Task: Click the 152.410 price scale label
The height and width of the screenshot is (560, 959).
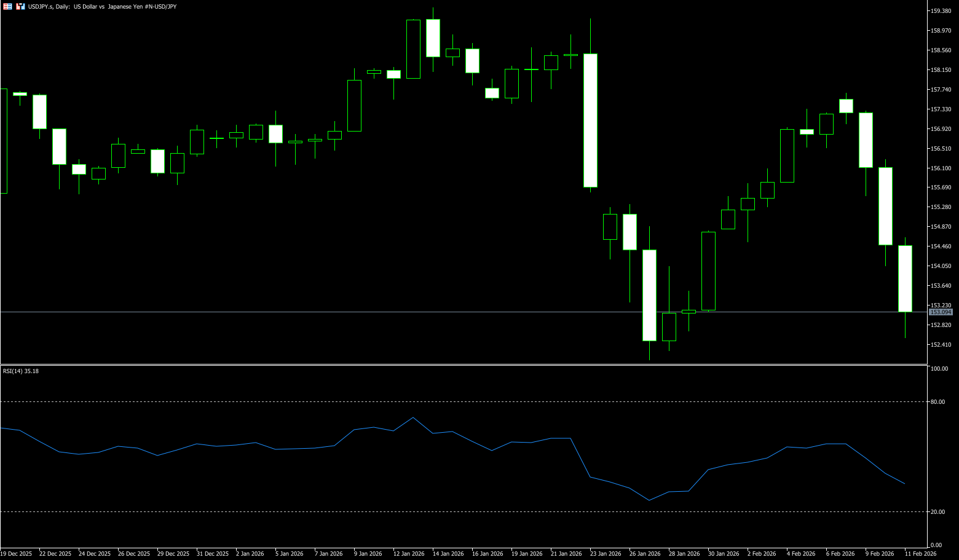Action: point(941,345)
